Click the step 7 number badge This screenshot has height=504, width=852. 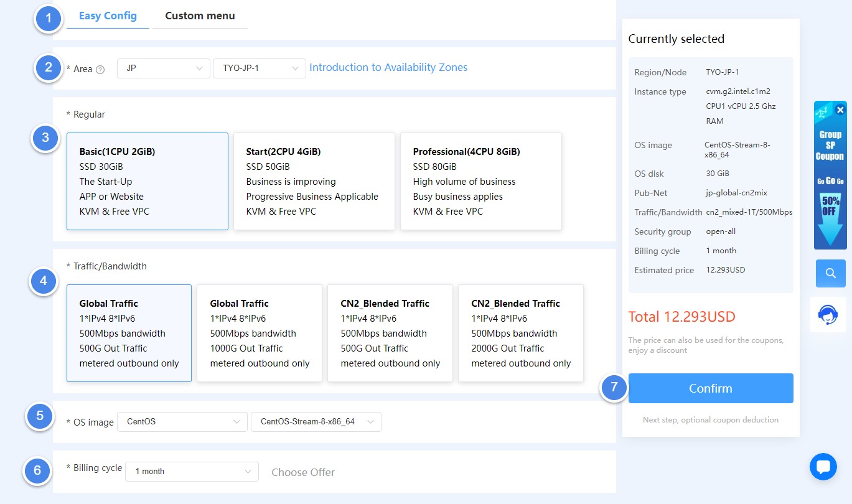tap(614, 387)
